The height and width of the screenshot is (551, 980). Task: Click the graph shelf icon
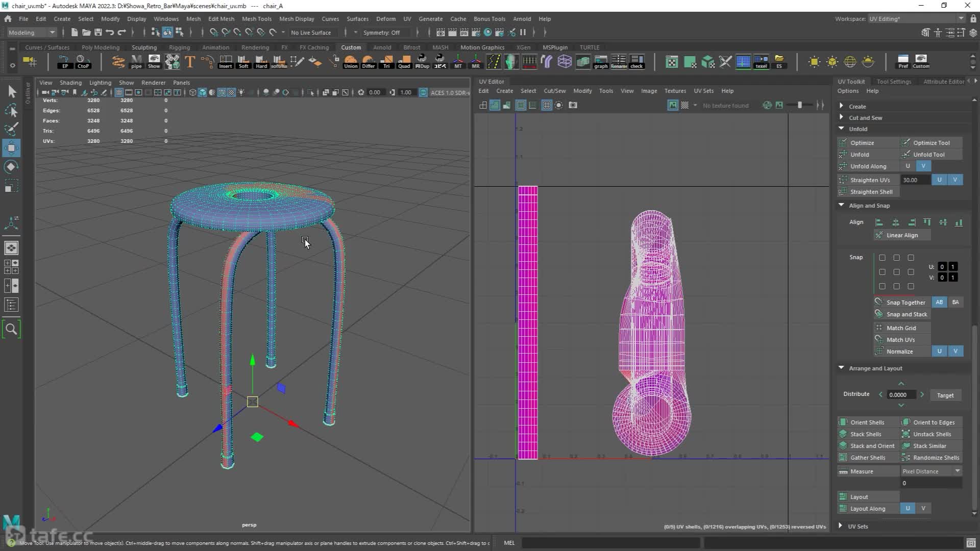[601, 62]
